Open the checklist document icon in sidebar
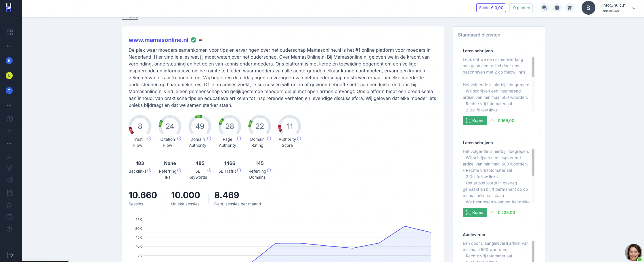644x262 pixels. pyautogui.click(x=9, y=193)
